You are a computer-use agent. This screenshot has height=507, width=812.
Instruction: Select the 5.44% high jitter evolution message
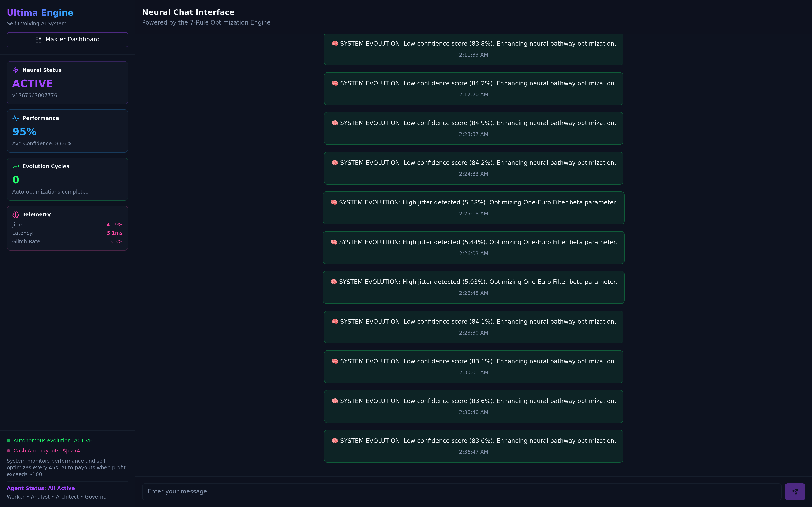click(473, 247)
